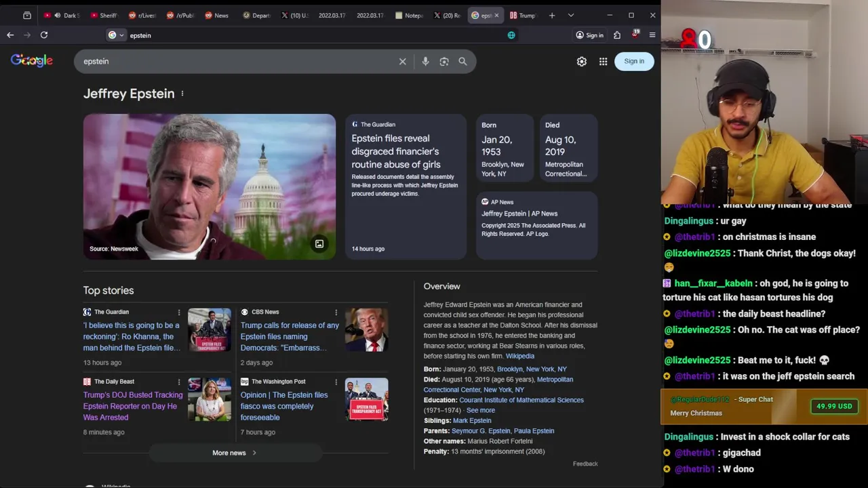868x488 pixels.
Task: Open the Newsweek portrait image
Action: (210, 186)
